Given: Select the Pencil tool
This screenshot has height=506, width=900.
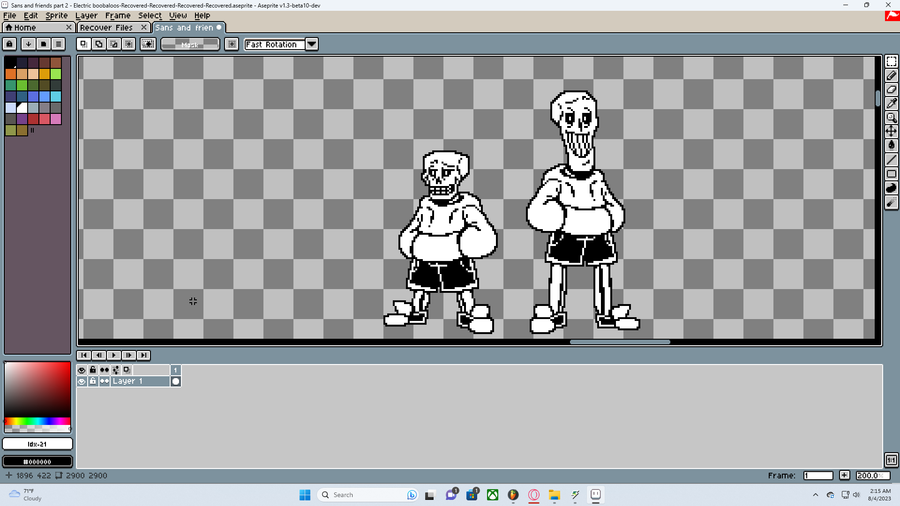Looking at the screenshot, I should tap(891, 75).
